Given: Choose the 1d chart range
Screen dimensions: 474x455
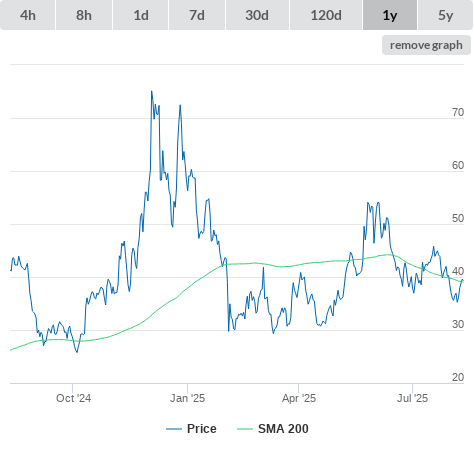Looking at the screenshot, I should pos(141,15).
